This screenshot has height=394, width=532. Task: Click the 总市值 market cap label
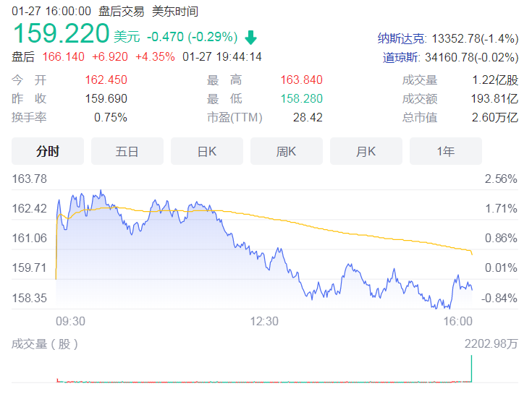pos(420,118)
